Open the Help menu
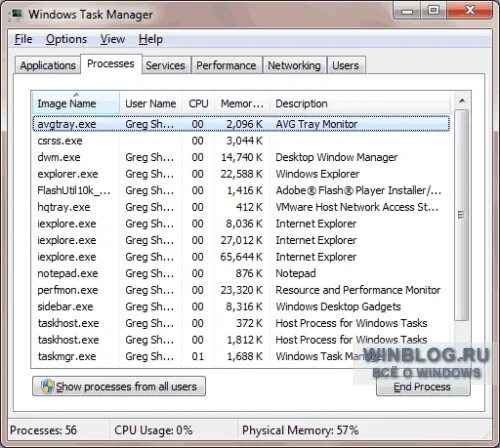Image resolution: width=500 pixels, height=448 pixels. (x=151, y=39)
